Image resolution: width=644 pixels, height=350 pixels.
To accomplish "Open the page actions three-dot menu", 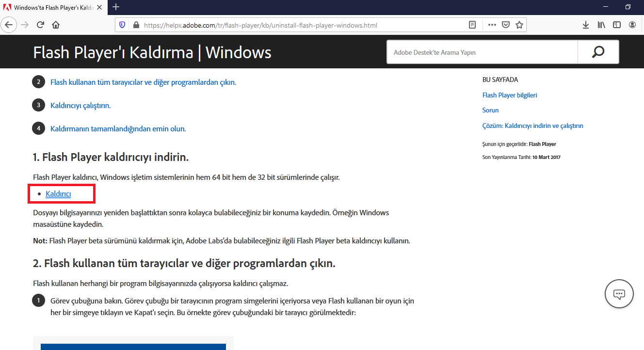I will [x=492, y=25].
